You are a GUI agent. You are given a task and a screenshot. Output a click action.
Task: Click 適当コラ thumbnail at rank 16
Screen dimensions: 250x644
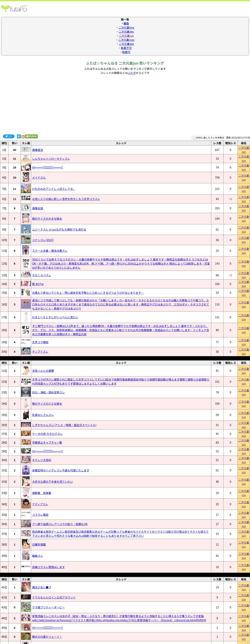pyautogui.click(x=26, y=304)
